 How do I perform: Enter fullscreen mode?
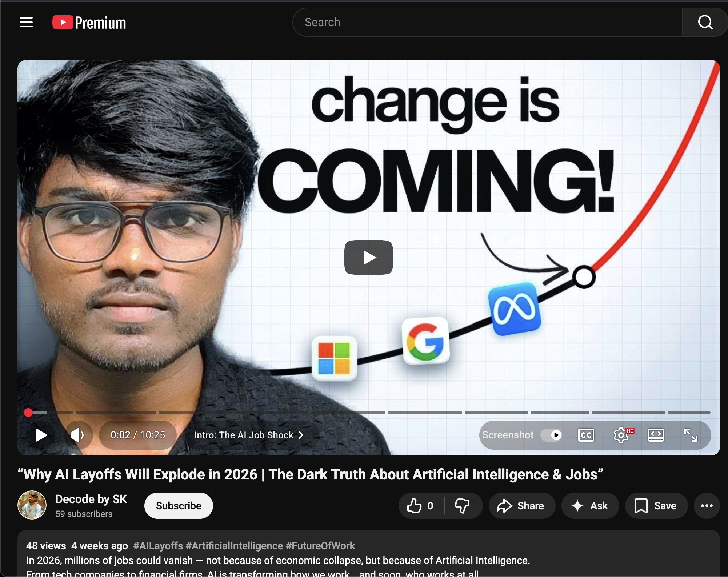point(690,435)
